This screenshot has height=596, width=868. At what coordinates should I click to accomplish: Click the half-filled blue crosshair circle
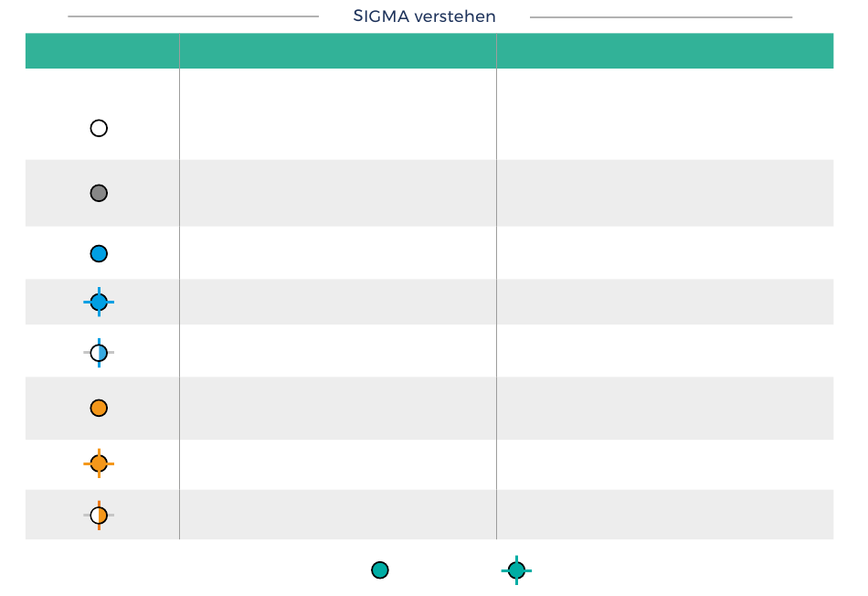99,352
